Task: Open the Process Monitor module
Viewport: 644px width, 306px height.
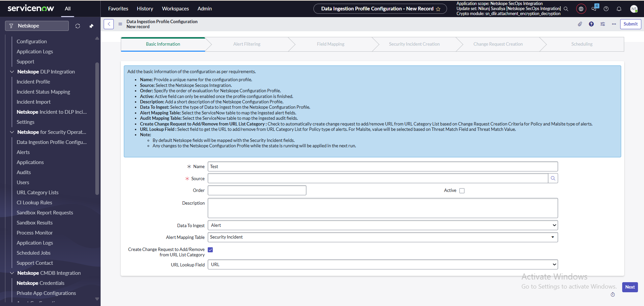Action: pyautogui.click(x=35, y=233)
